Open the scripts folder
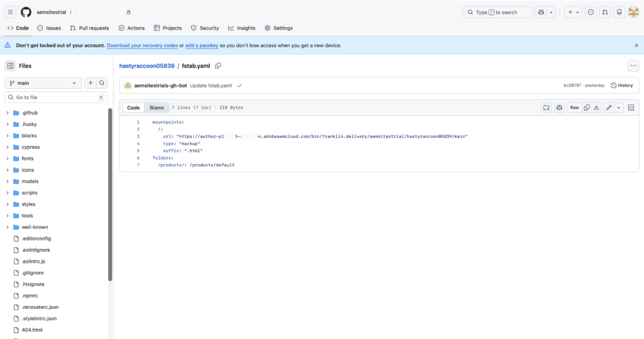The image size is (644, 339). click(x=29, y=192)
